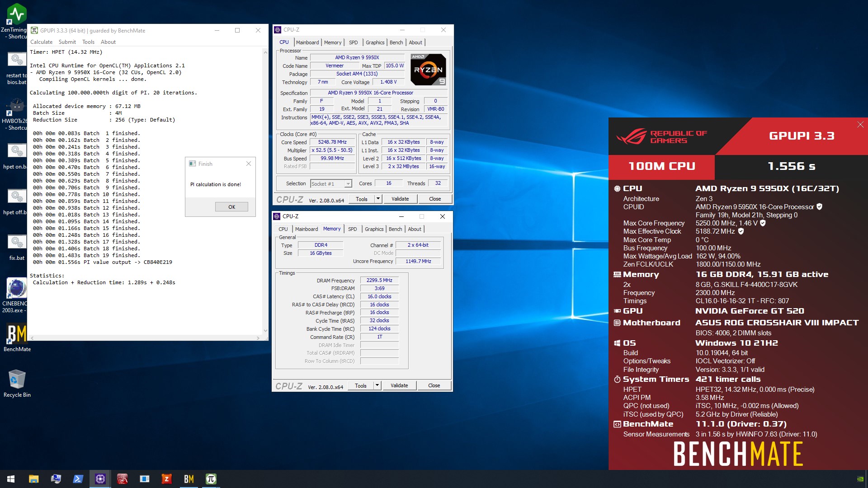Open Windows Start menu
The image size is (868, 488).
(x=11, y=479)
